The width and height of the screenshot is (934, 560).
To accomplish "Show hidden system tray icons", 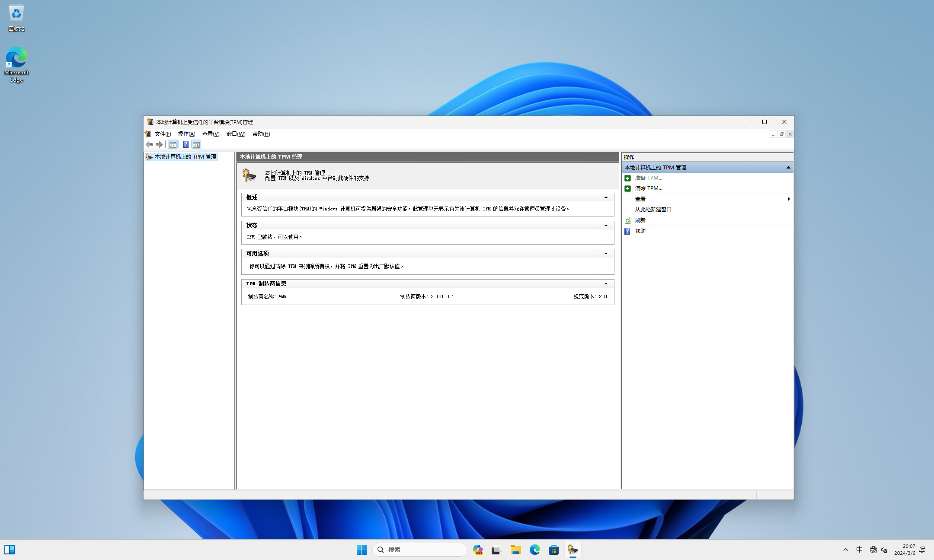I will pos(846,550).
